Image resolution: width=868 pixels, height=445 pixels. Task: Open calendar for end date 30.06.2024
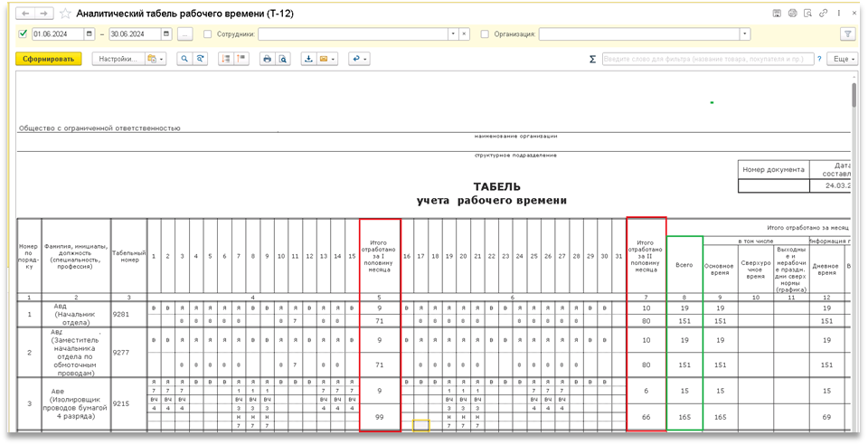click(x=166, y=34)
